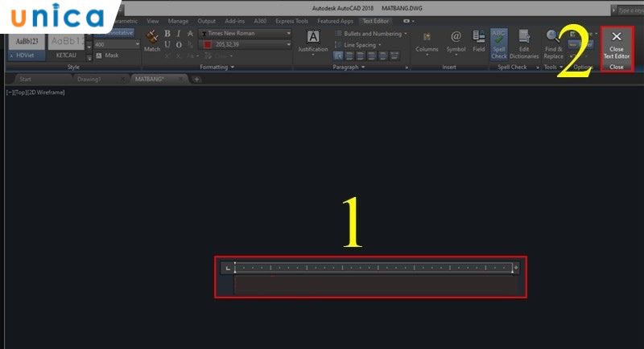Toggle Strikethrough text formatting
Image resolution: width=644 pixels, height=349 pixels.
point(190,34)
